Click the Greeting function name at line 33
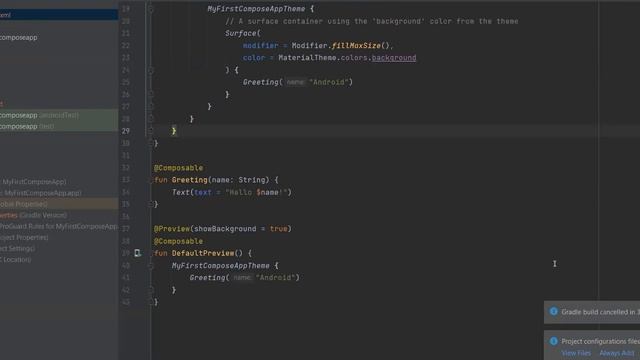The height and width of the screenshot is (360, 640). click(x=189, y=180)
